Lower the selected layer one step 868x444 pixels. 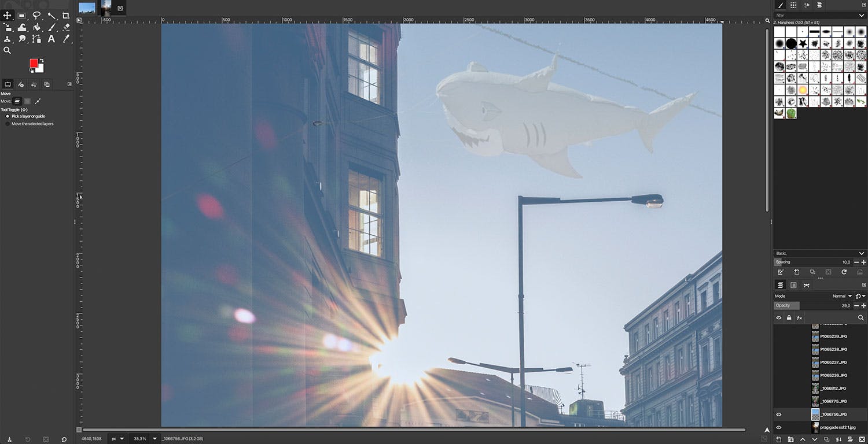(814, 439)
